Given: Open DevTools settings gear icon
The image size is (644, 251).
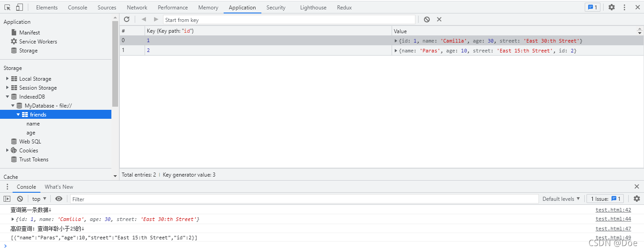Looking at the screenshot, I should tap(612, 7).
